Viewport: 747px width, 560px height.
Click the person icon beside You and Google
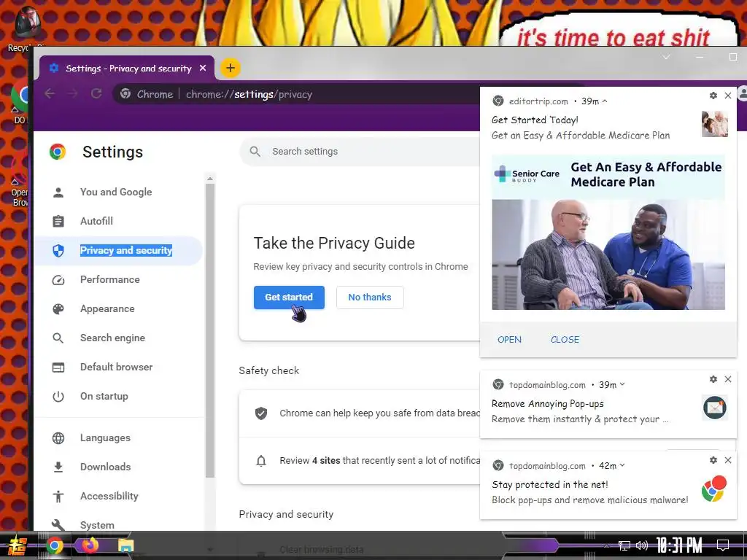coord(58,192)
